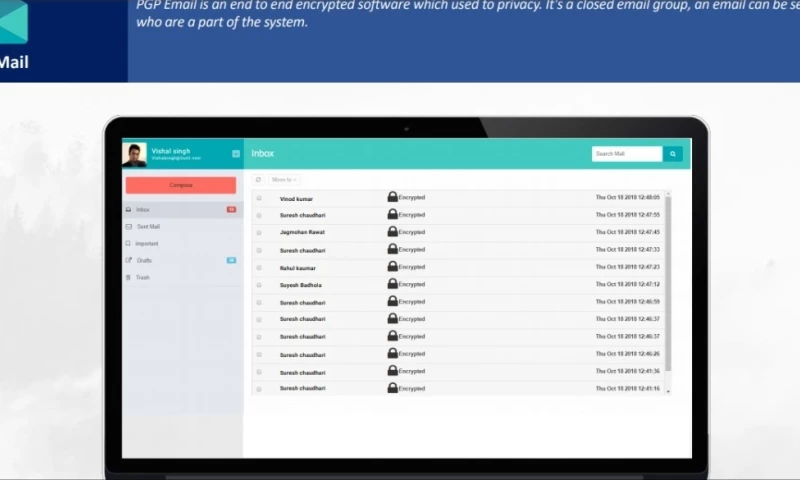Click Encrypted label in Vinod kumar's row
This screenshot has height=480, width=800.
click(x=412, y=197)
